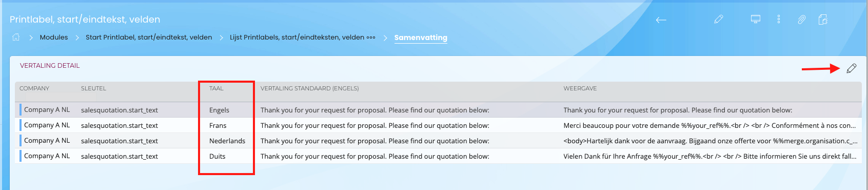Image resolution: width=868 pixels, height=190 pixels.
Task: Open the three-dot vertical menu
Action: tap(779, 20)
